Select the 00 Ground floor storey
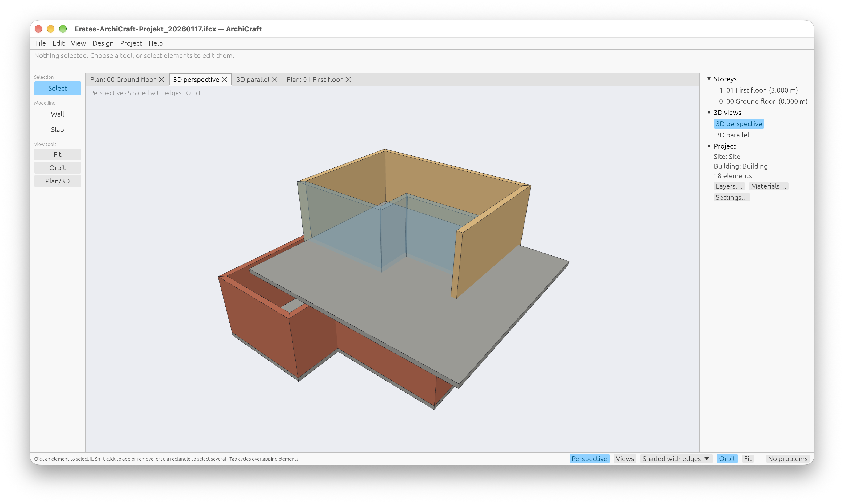Image resolution: width=844 pixels, height=504 pixels. coord(763,101)
